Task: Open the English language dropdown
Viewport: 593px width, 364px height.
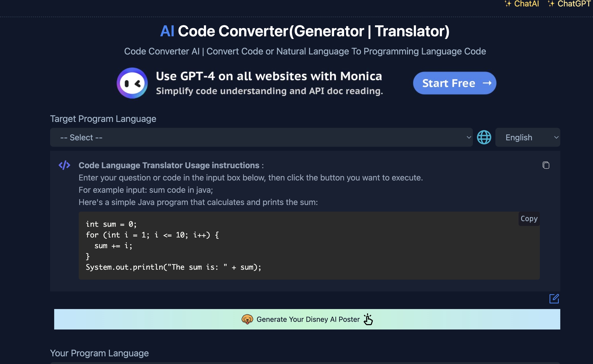Action: point(527,137)
